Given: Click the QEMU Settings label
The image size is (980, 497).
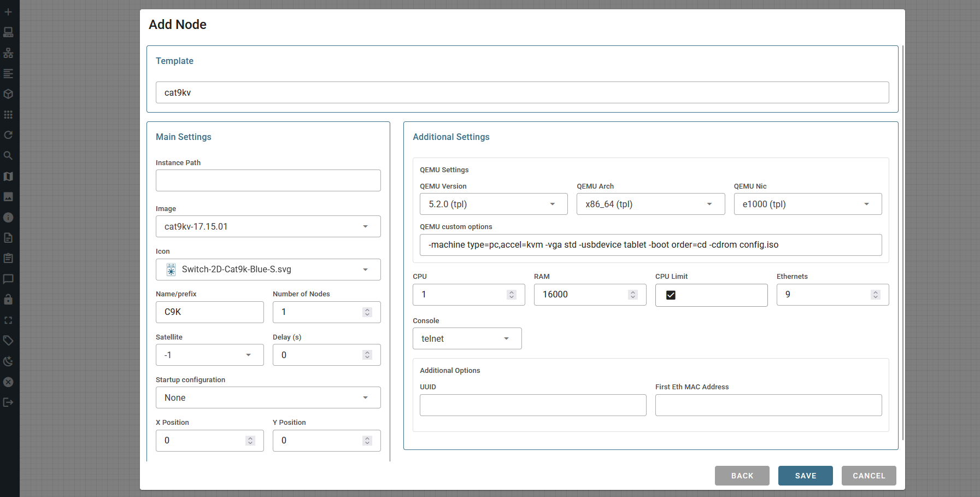Looking at the screenshot, I should (x=444, y=170).
